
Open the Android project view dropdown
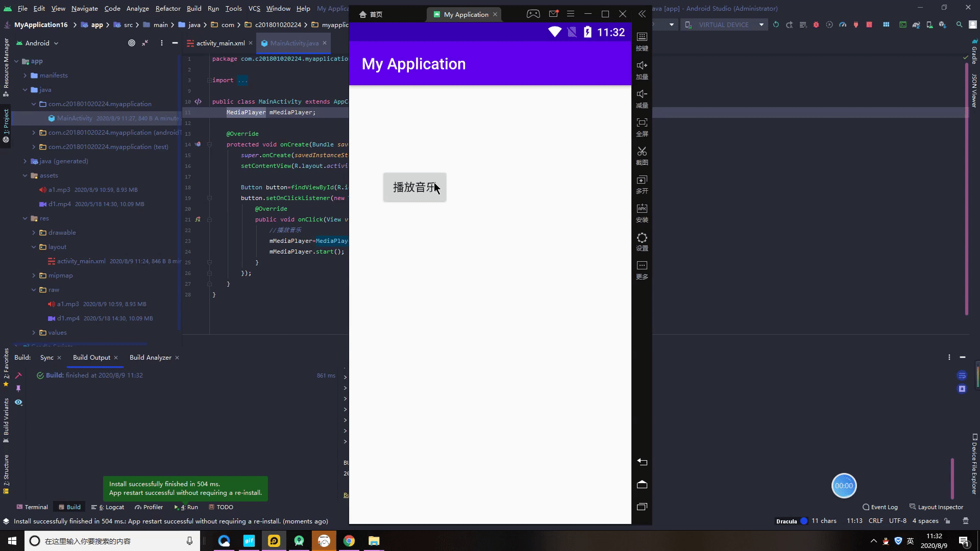(38, 43)
